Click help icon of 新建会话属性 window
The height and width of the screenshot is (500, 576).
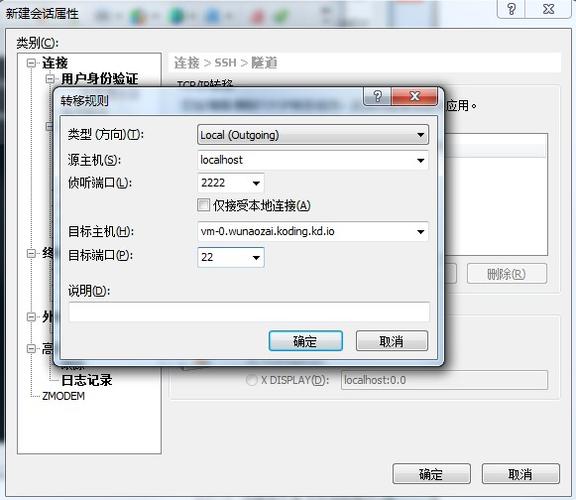click(x=511, y=8)
